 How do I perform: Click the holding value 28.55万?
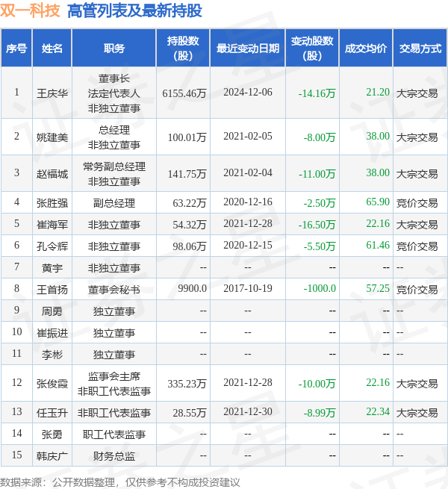(x=190, y=413)
